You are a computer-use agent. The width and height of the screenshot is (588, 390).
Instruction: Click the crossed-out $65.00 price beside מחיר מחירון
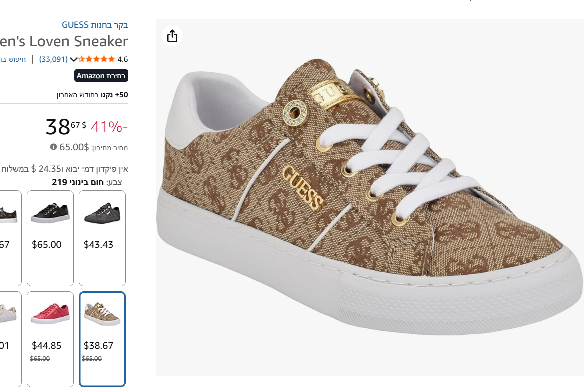pos(74,147)
